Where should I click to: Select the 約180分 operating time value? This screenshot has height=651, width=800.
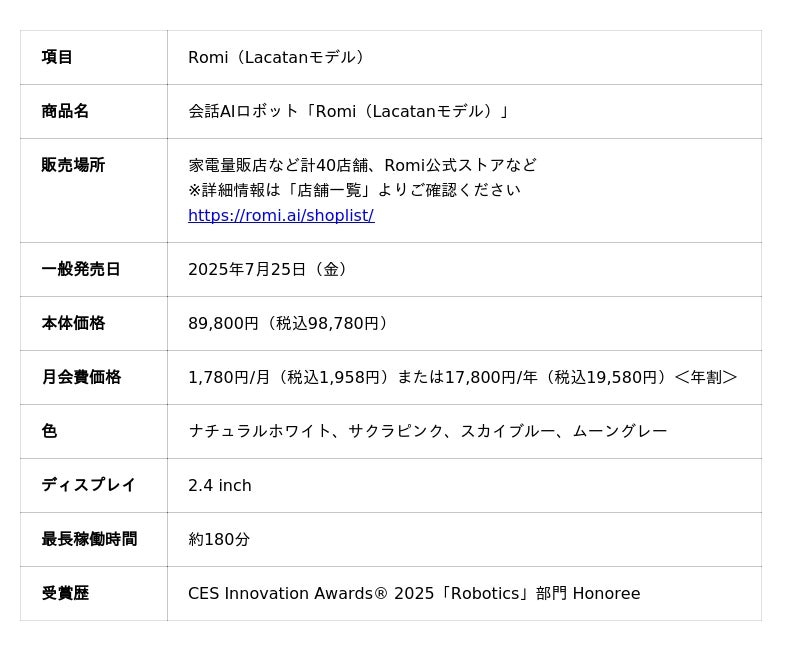click(x=219, y=540)
